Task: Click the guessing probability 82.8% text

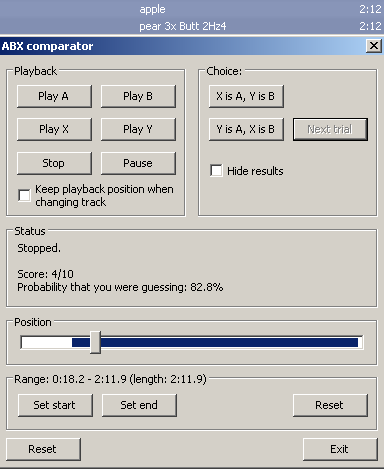Action: pyautogui.click(x=120, y=287)
